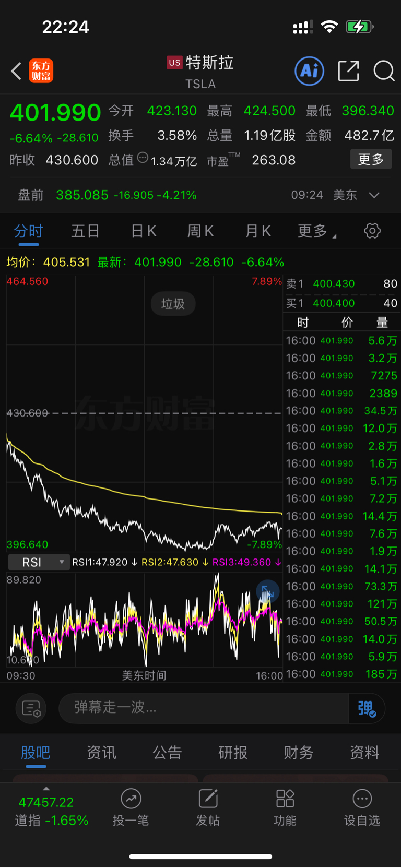Open the 更多 chart period dropdown

[316, 231]
